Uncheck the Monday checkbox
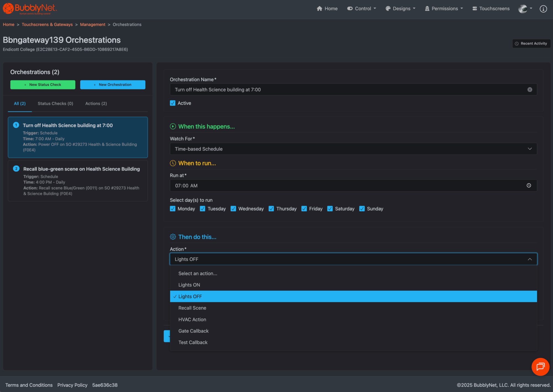 [x=173, y=209]
